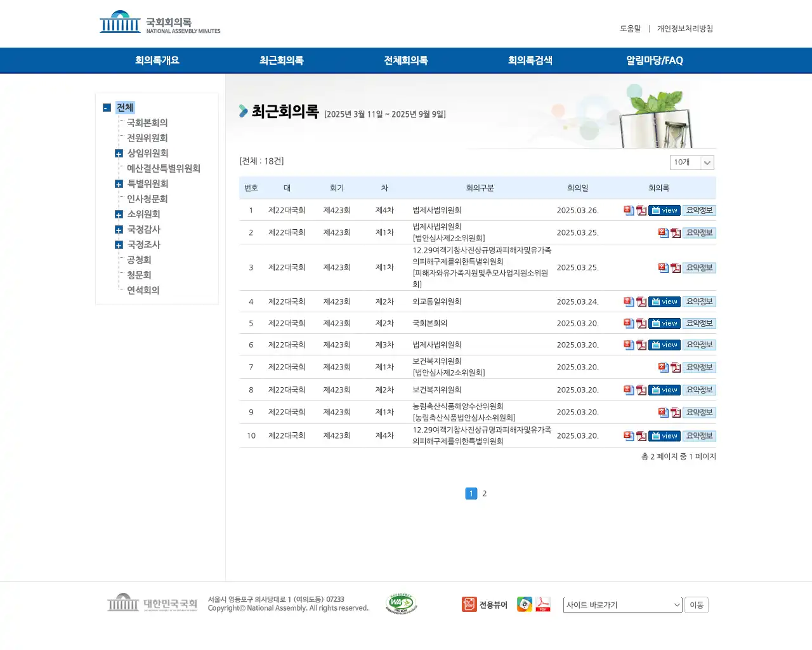812x650 pixels.
Task: Open the 전용뷰어 dedicated viewer download
Action: tap(485, 604)
